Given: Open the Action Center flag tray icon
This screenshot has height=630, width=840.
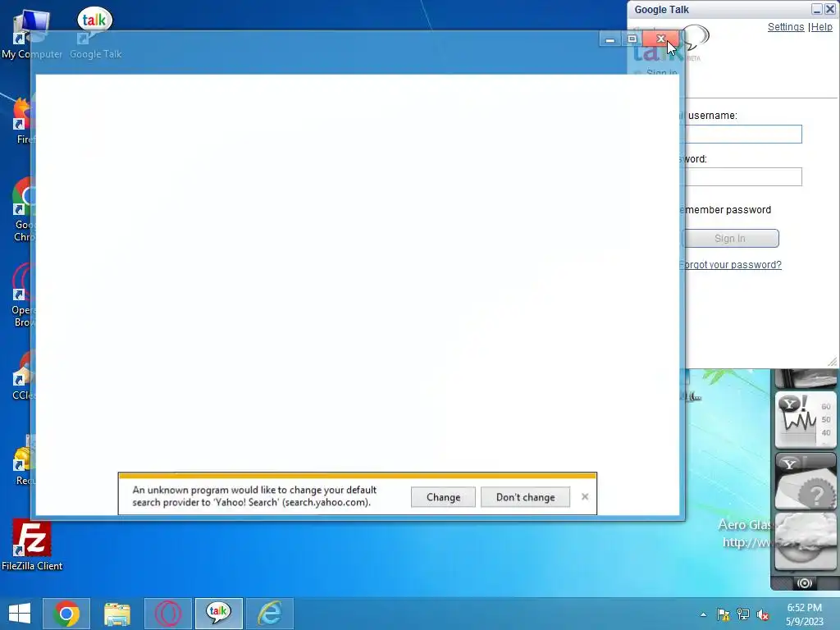Looking at the screenshot, I should [724, 614].
